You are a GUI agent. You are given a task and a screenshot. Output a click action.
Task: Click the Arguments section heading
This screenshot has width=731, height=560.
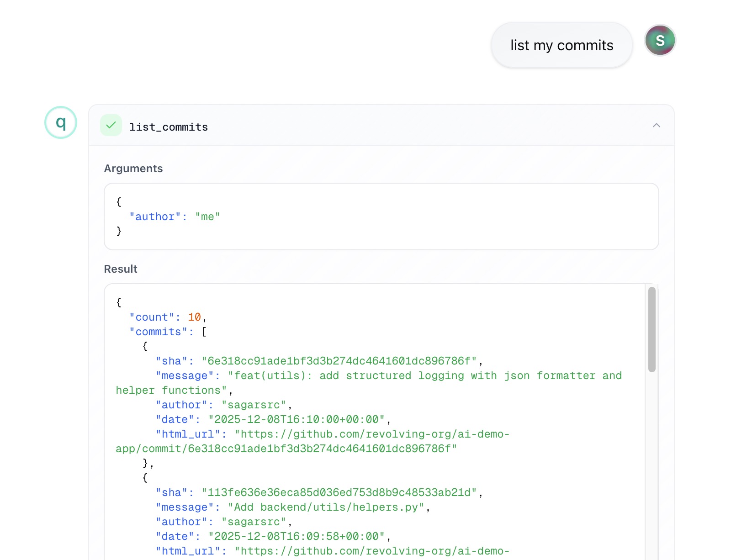pyautogui.click(x=133, y=169)
